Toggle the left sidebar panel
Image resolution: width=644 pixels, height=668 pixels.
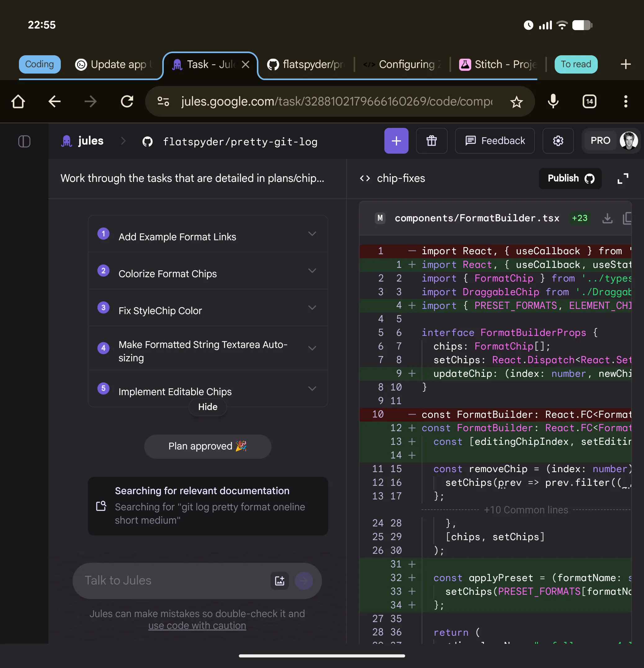point(24,142)
